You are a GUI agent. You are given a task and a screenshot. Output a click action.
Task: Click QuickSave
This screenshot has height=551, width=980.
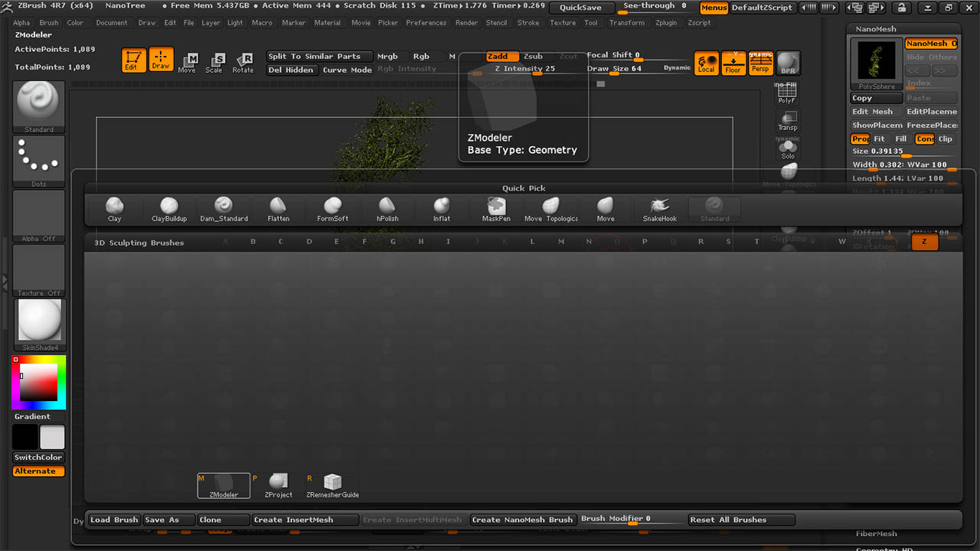point(580,8)
